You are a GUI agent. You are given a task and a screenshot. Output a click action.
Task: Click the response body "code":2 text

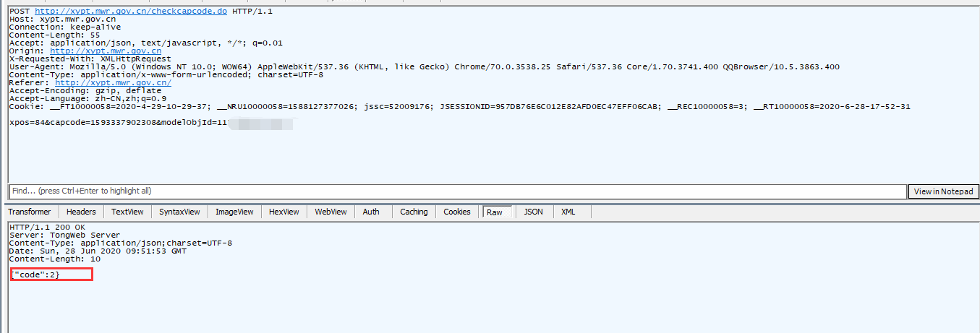tap(36, 275)
